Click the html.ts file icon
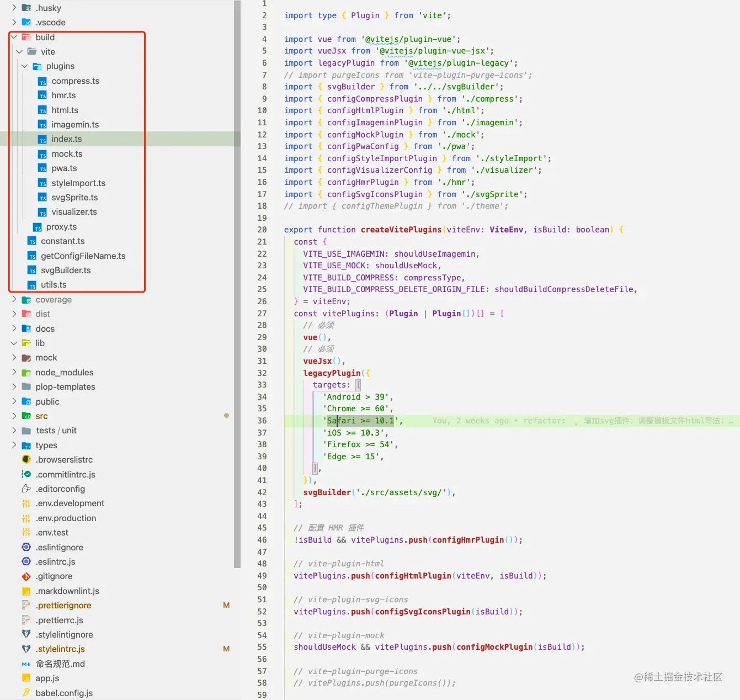Screen dimensions: 740x700 pyautogui.click(x=42, y=110)
